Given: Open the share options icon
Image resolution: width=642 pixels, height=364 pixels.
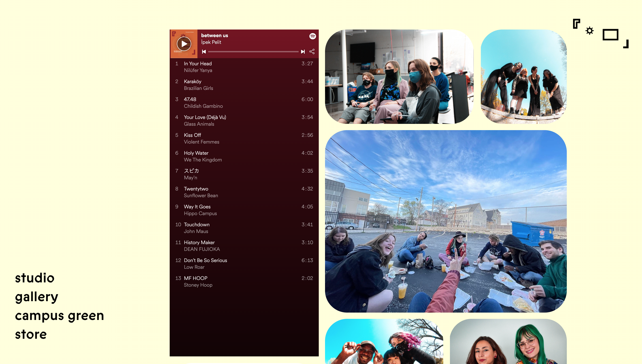Looking at the screenshot, I should pos(312,52).
